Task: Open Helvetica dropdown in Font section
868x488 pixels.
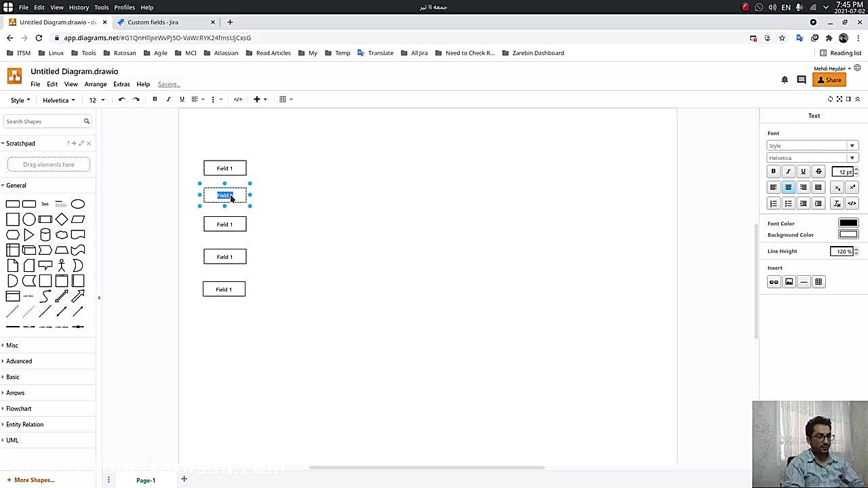Action: tap(812, 158)
